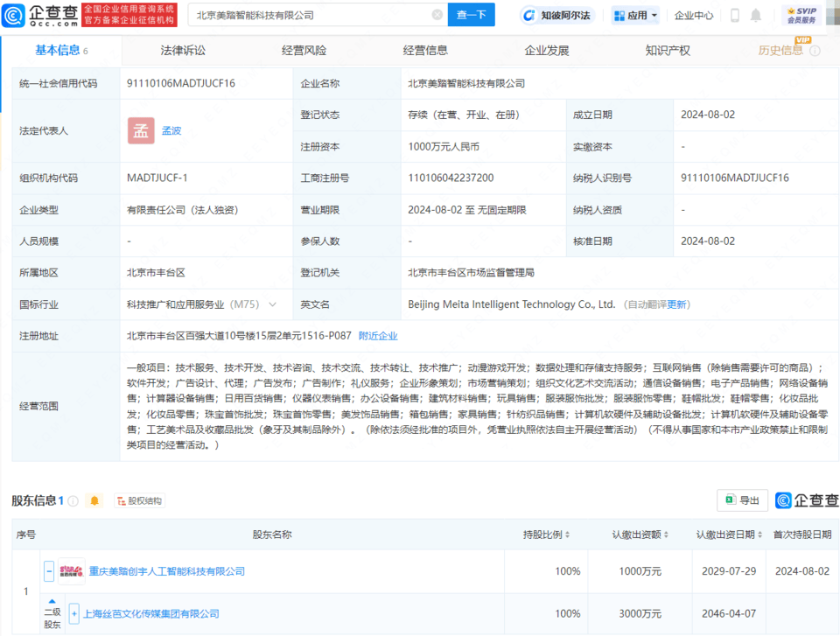840x636 pixels.
Task: Open SVIP member services badge
Action: click(801, 15)
